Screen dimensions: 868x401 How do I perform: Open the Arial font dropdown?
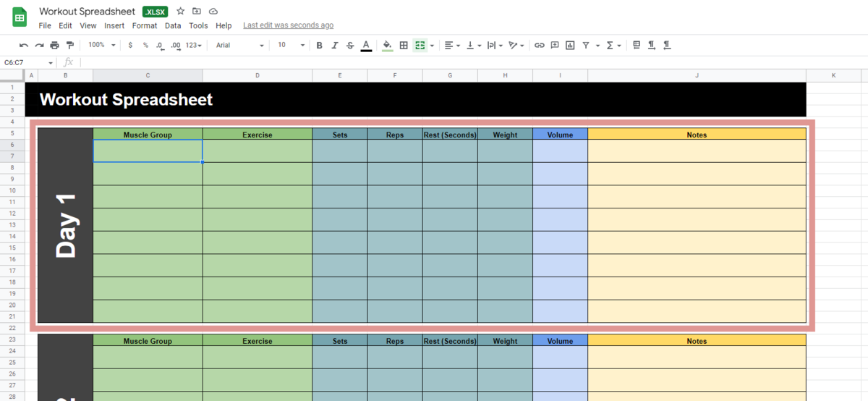(x=240, y=45)
